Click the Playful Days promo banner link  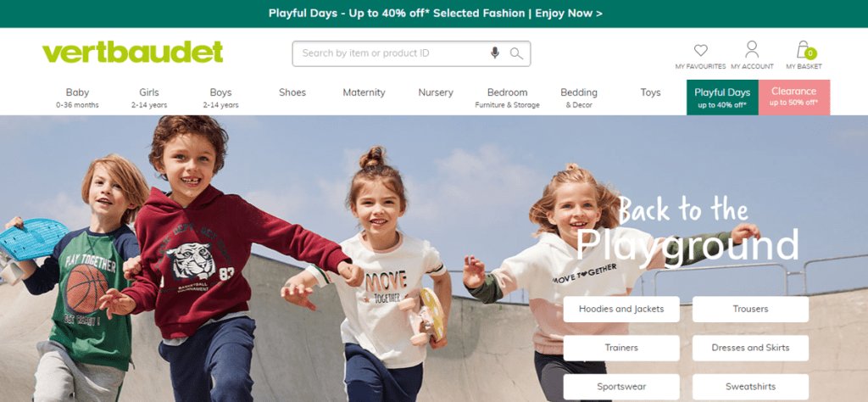435,14
